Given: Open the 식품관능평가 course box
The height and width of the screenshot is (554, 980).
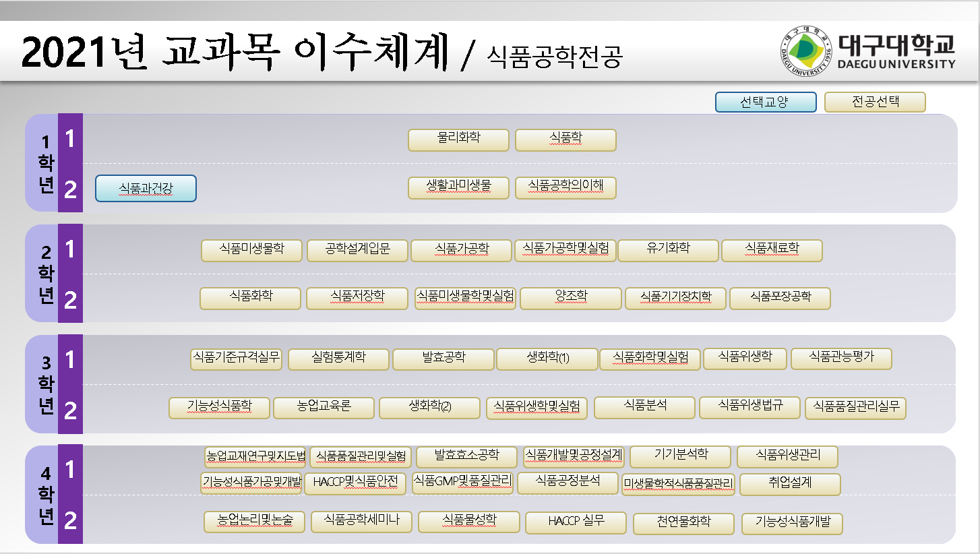Looking at the screenshot, I should point(840,359).
